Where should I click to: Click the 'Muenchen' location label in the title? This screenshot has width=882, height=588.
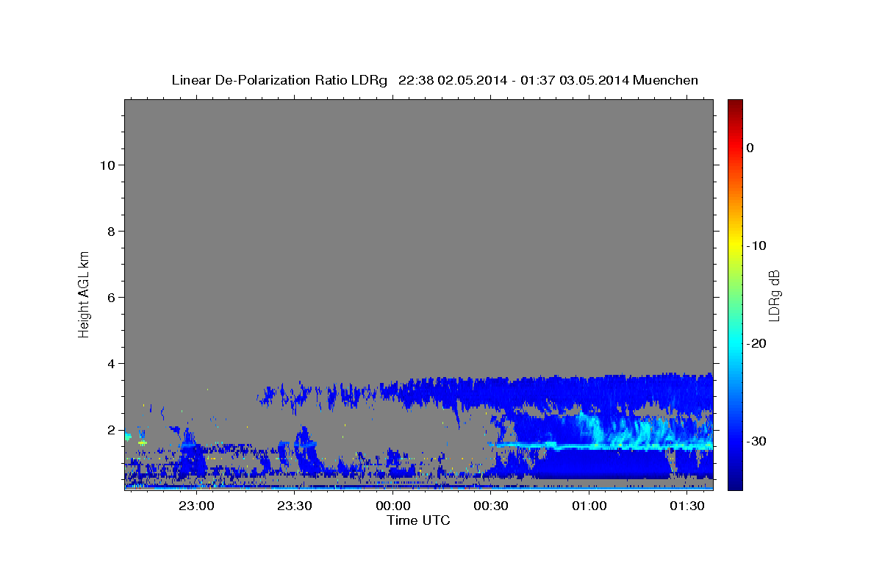tap(667, 80)
